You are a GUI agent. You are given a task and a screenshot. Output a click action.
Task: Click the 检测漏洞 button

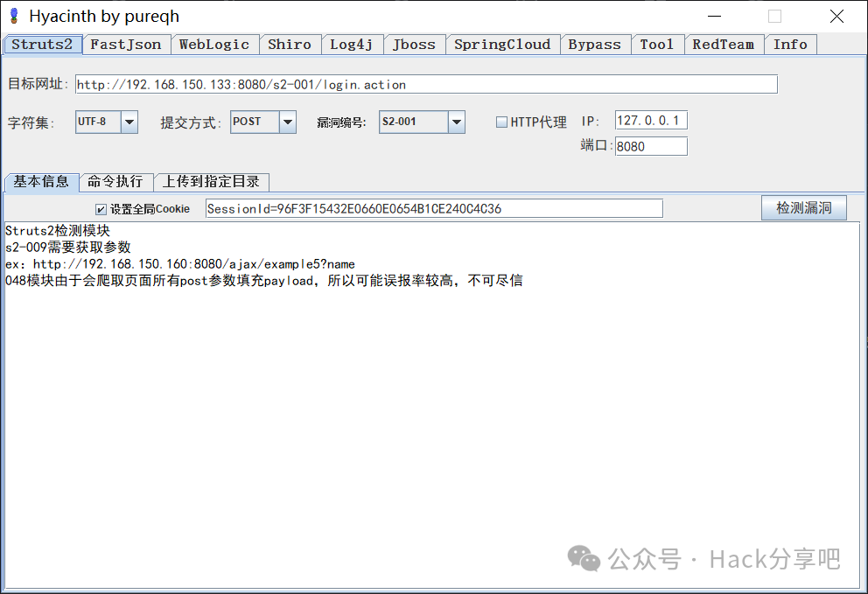coord(804,207)
